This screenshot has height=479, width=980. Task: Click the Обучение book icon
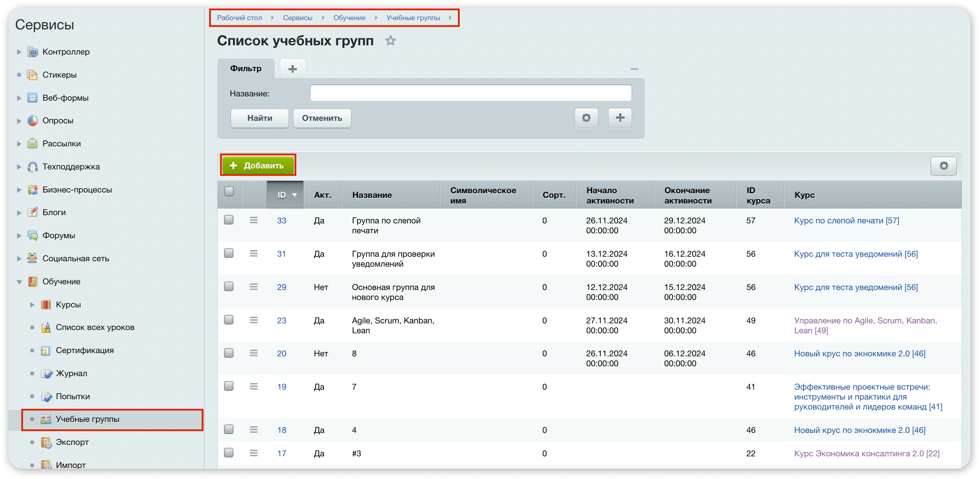33,282
